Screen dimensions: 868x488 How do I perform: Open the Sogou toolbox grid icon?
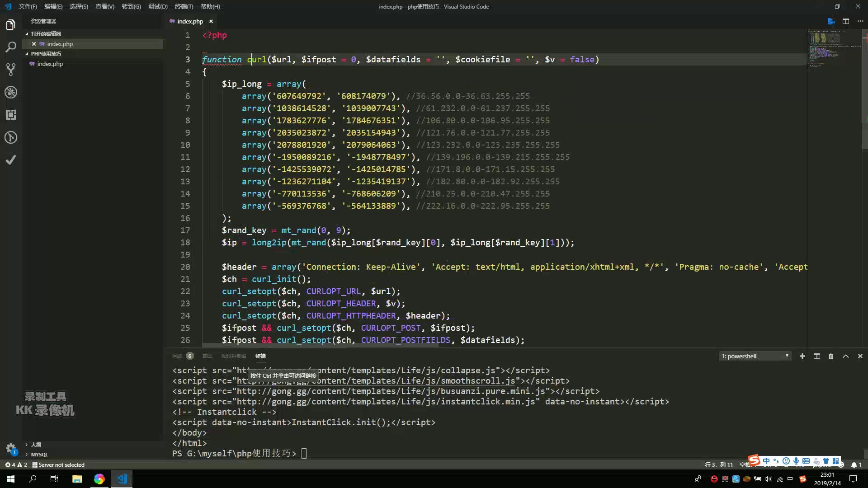pyautogui.click(x=836, y=461)
